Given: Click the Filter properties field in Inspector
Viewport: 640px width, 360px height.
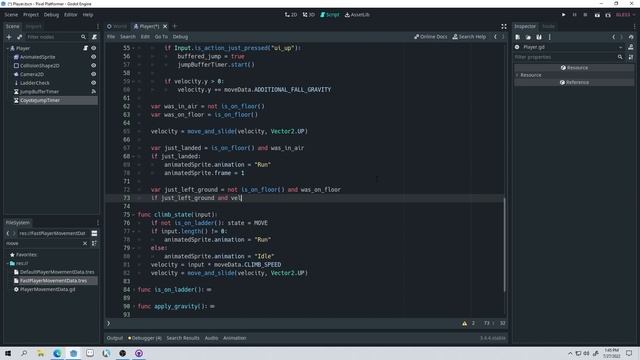Looking at the screenshot, I should [569, 57].
